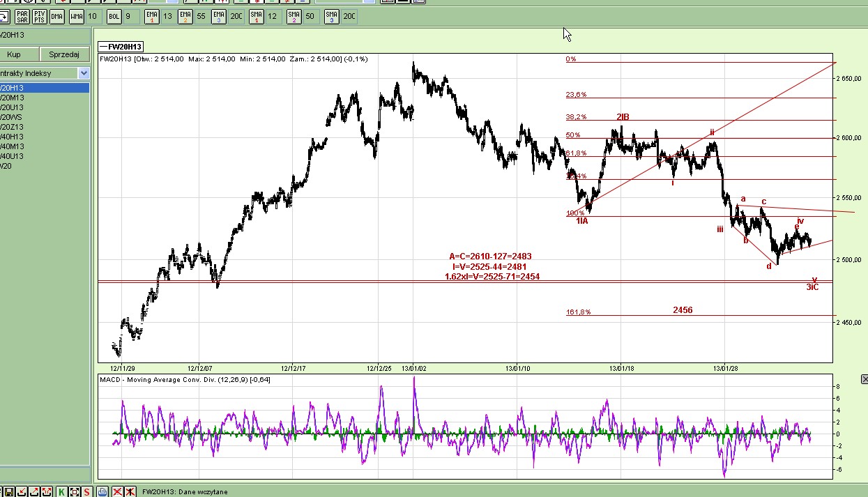Image resolution: width=868 pixels, height=497 pixels.
Task: Edit the BOL period field showing 9
Action: [131, 16]
